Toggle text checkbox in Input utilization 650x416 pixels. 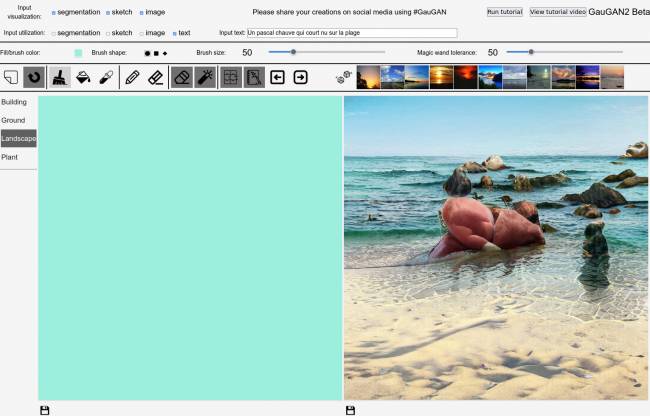(175, 33)
